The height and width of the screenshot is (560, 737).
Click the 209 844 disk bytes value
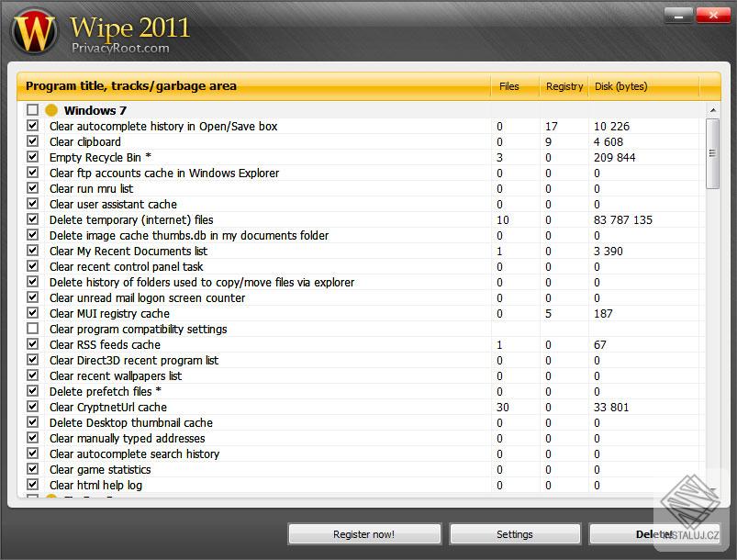(614, 157)
